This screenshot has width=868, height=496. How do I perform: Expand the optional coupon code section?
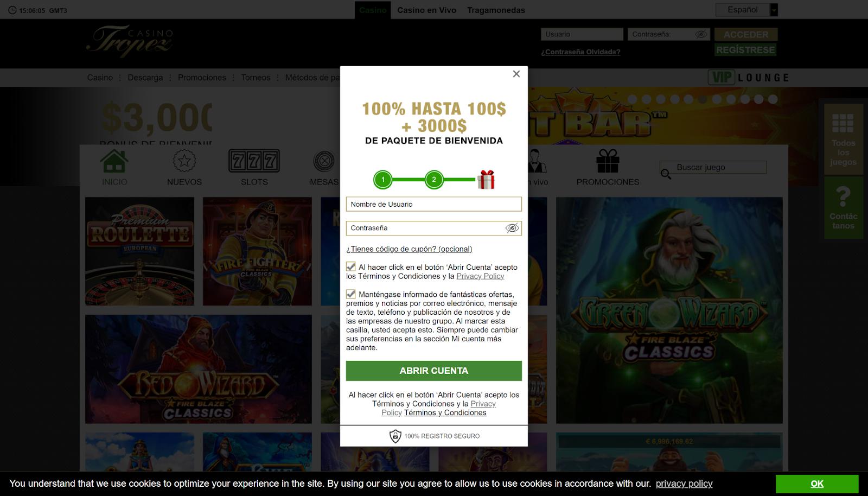pyautogui.click(x=409, y=249)
